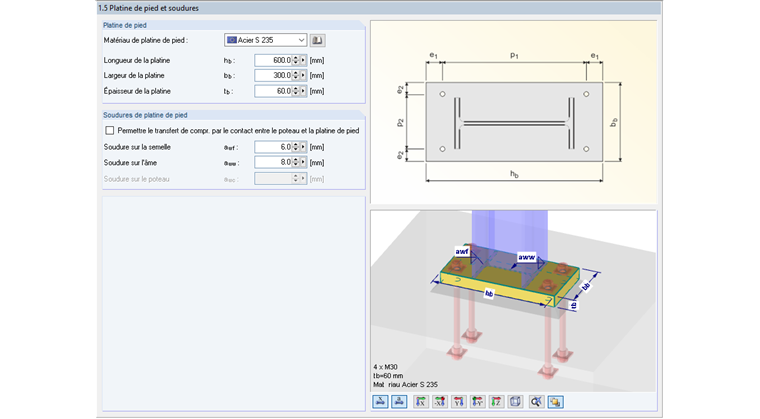Click the 'Platine de pied' section header
The width and height of the screenshot is (760, 419).
[x=125, y=25]
